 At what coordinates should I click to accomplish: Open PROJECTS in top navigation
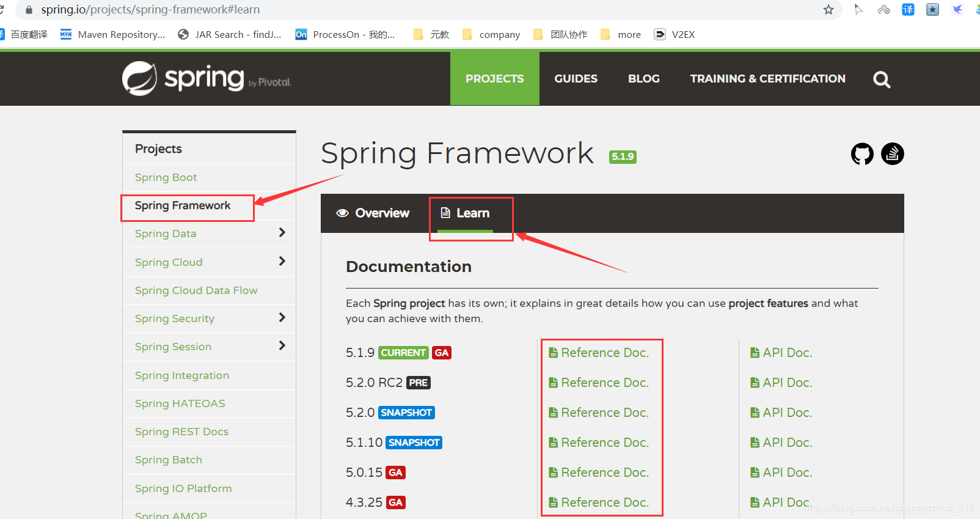(x=495, y=79)
